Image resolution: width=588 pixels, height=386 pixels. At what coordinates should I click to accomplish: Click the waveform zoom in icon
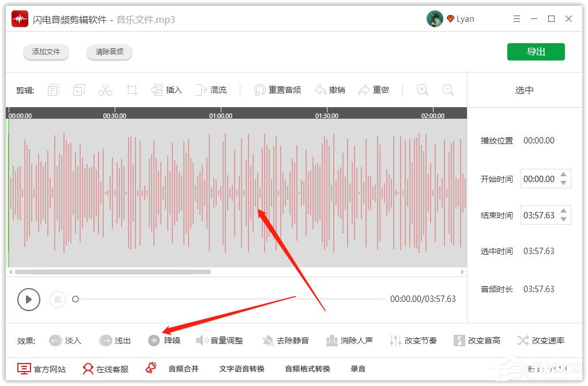click(x=422, y=90)
